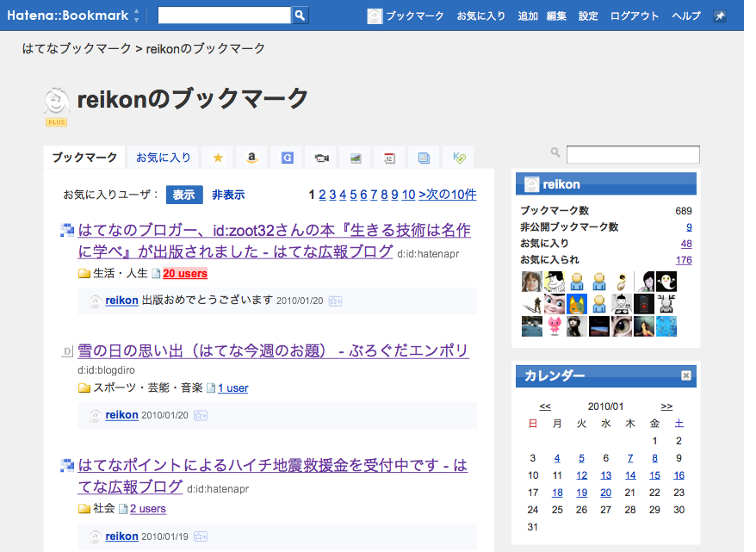Select calendar date 16

tap(679, 475)
